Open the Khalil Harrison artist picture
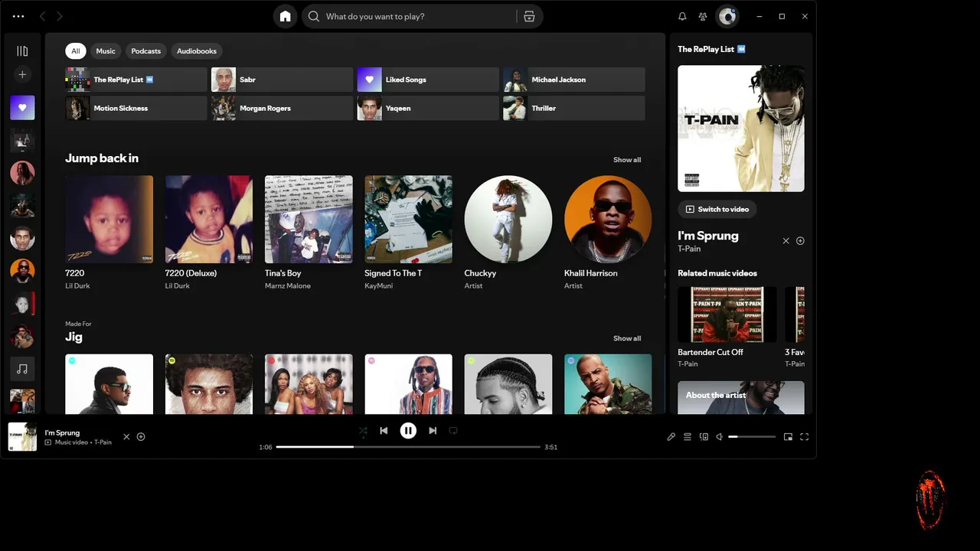This screenshot has width=980, height=551. tap(608, 220)
